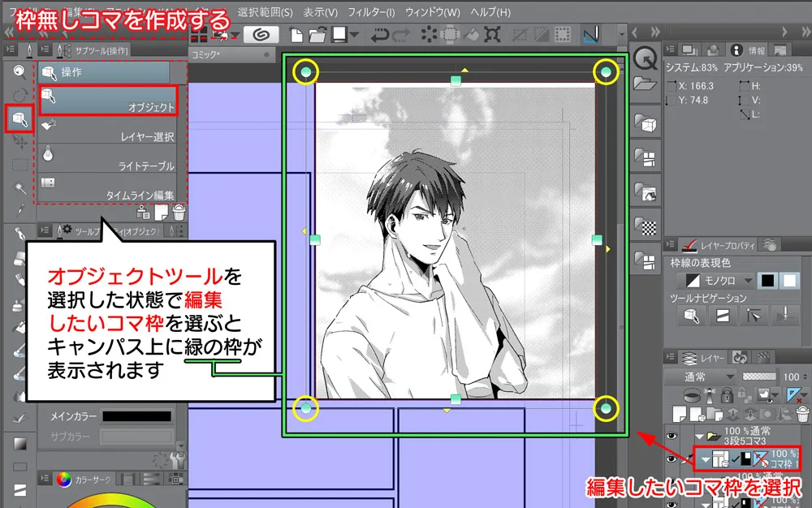Click the Open file folder icon
812x508 pixels.
tap(317, 35)
